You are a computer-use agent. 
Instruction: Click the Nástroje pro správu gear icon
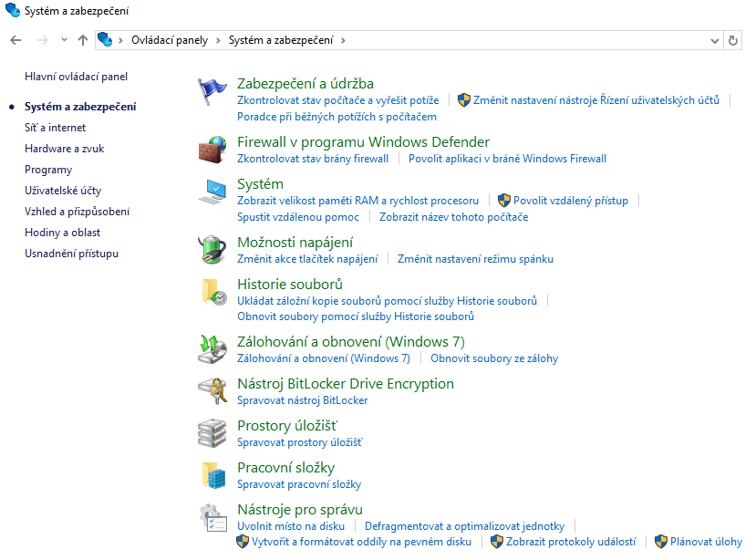[x=212, y=518]
